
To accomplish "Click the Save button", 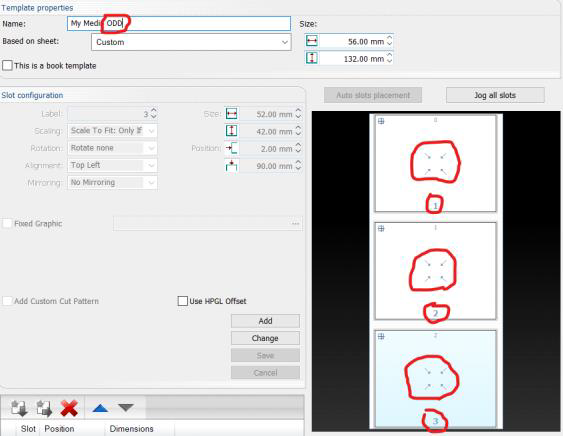I will pyautogui.click(x=265, y=355).
